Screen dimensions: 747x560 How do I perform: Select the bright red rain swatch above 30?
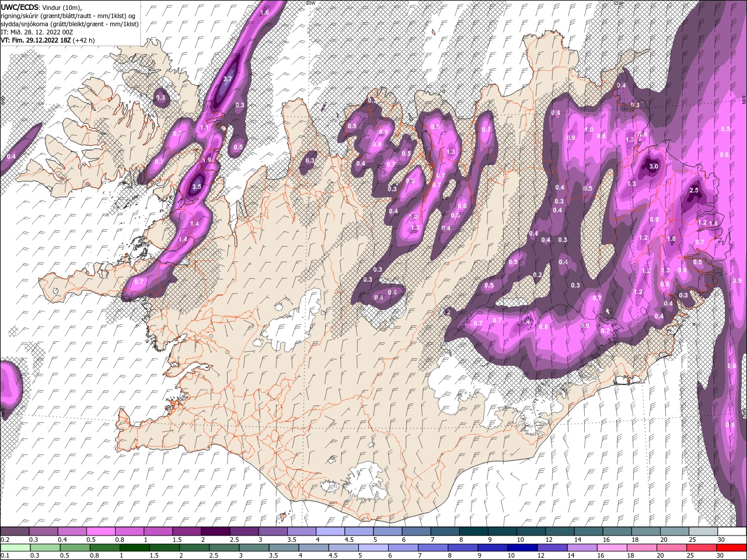pyautogui.click(x=732, y=548)
